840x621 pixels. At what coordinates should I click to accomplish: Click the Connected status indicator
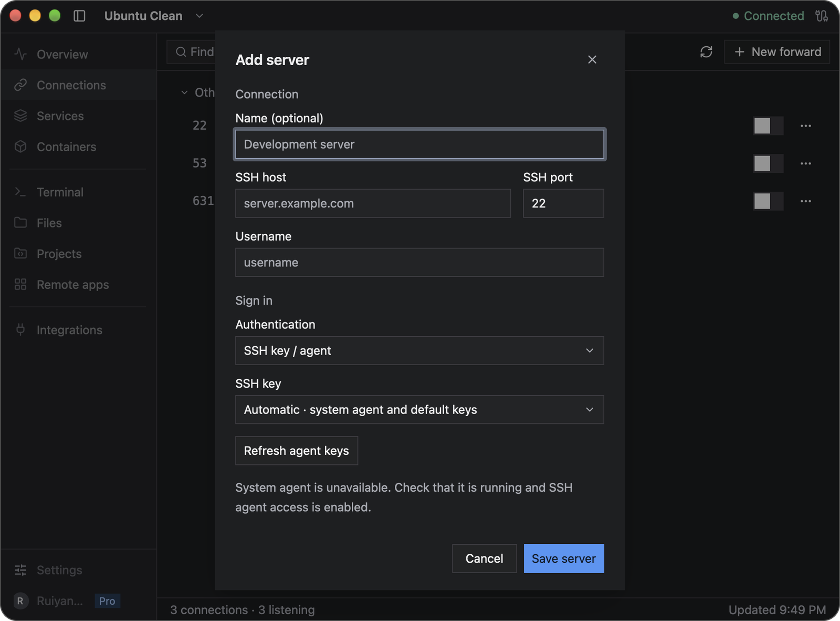pyautogui.click(x=768, y=16)
